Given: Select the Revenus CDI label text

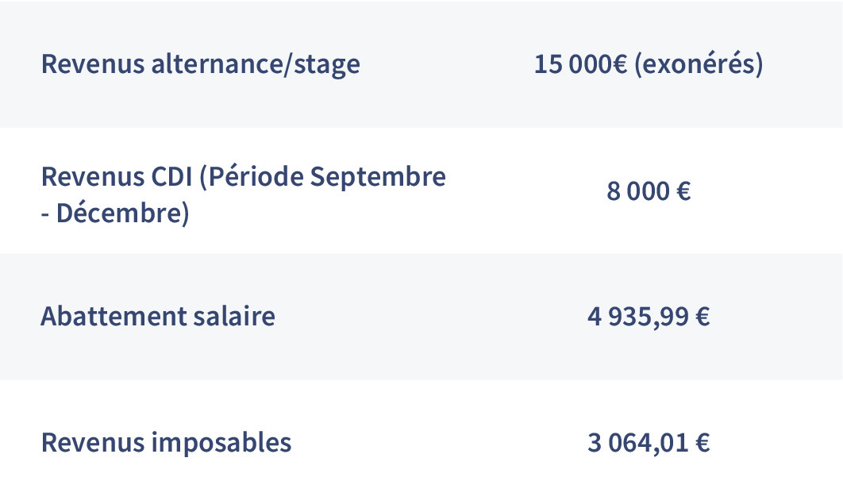Looking at the screenshot, I should click(x=244, y=194).
